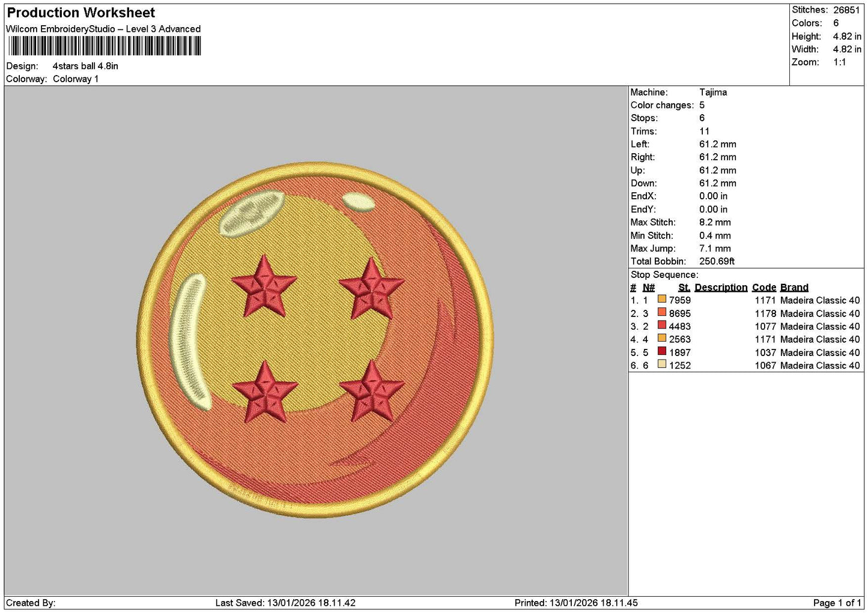Click the 'N#' column header
Image resolution: width=868 pixels, height=613 pixels.
point(649,288)
